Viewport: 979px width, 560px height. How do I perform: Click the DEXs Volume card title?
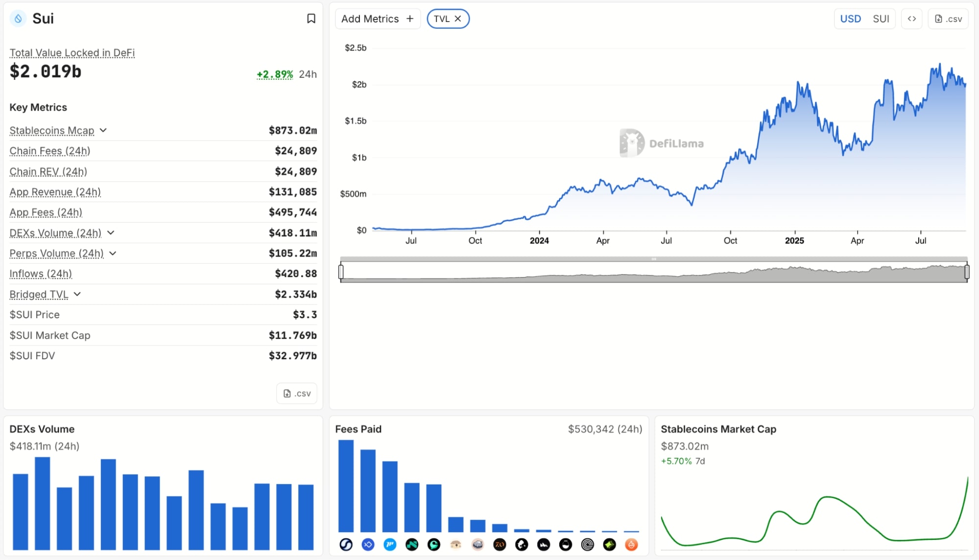point(42,429)
